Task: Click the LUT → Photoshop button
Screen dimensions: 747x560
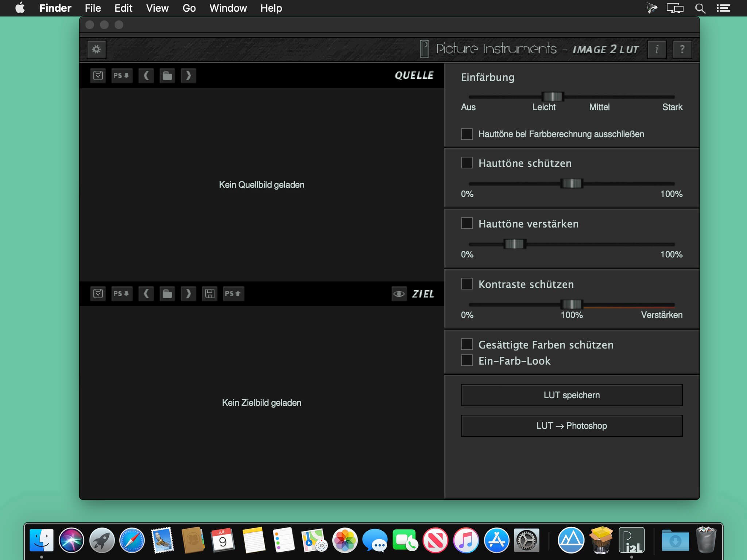Action: 572,425
